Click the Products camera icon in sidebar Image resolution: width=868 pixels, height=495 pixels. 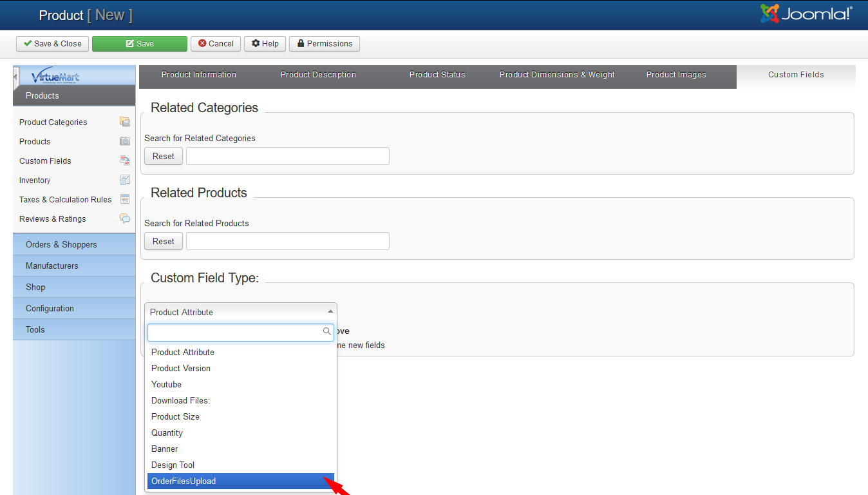[x=125, y=141]
